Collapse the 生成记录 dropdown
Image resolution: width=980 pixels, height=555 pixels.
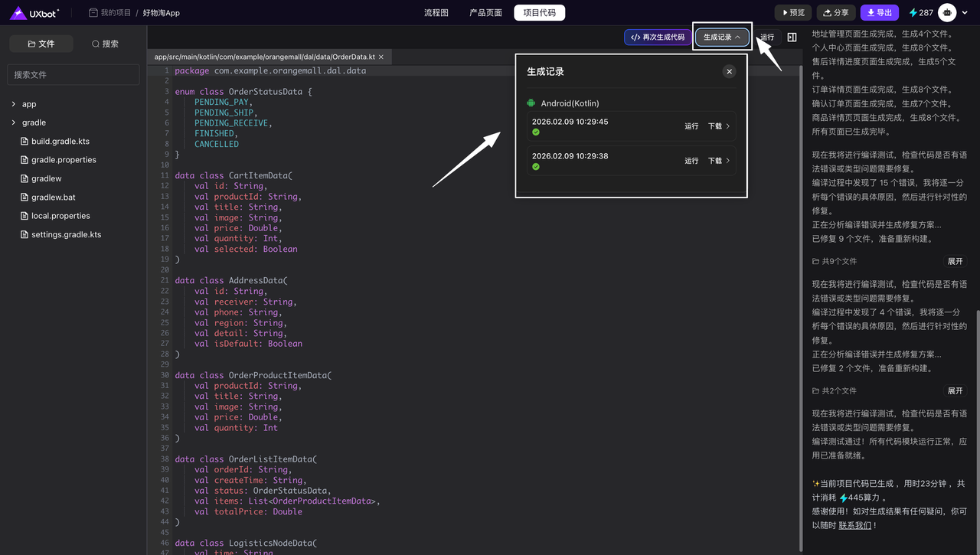click(x=722, y=37)
